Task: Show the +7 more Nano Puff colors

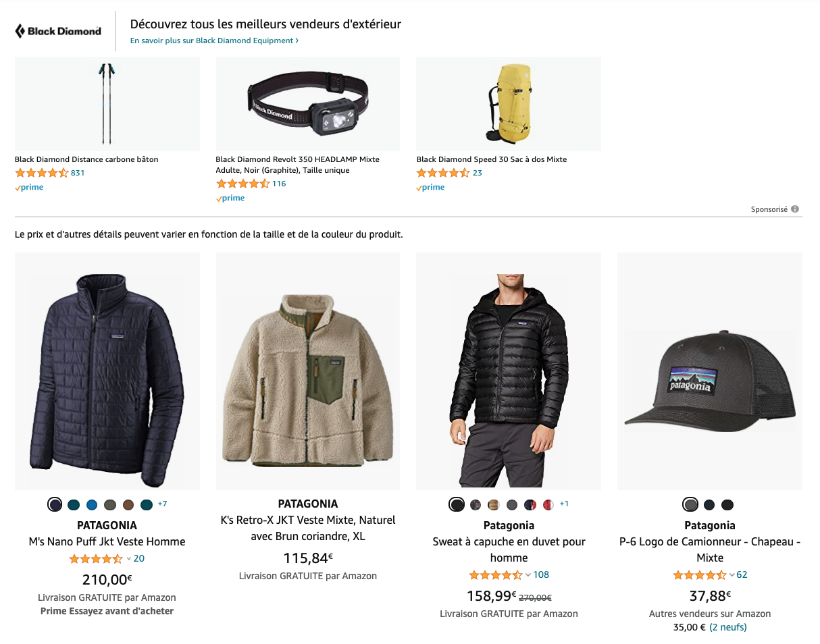Action: click(x=162, y=504)
